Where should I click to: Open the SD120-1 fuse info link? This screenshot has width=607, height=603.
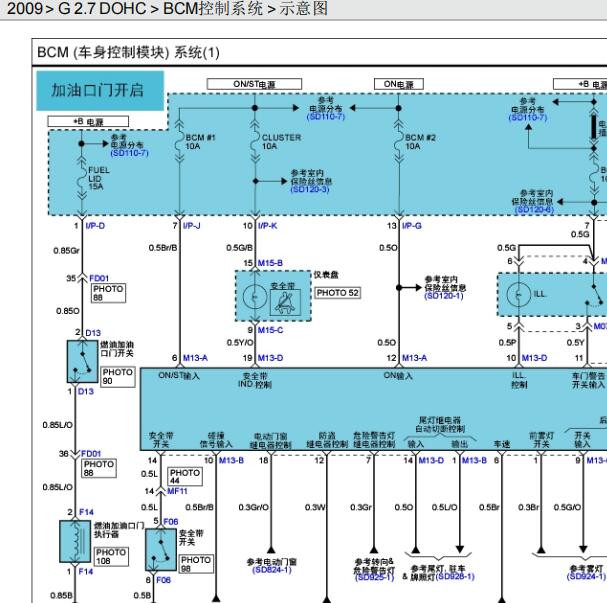click(x=444, y=296)
